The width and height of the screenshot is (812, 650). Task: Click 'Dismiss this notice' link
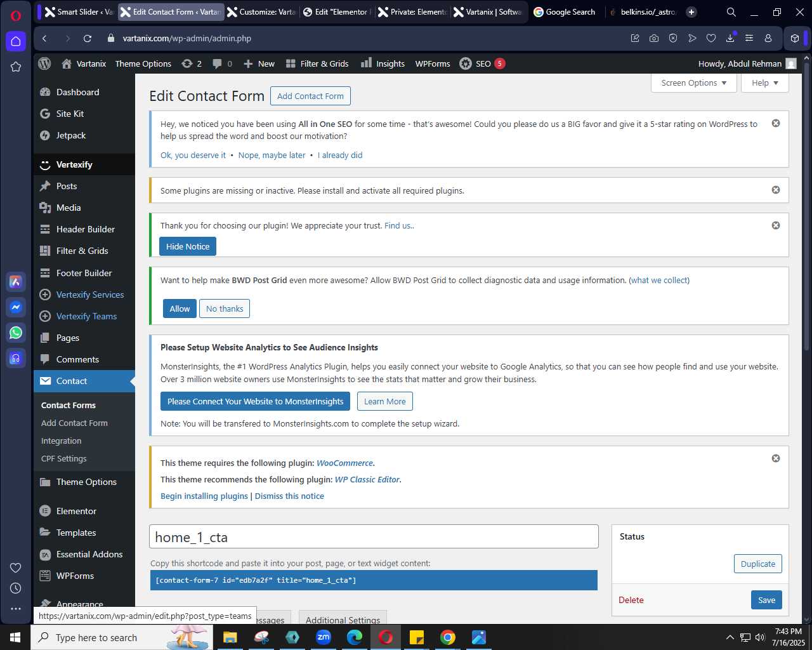[289, 496]
